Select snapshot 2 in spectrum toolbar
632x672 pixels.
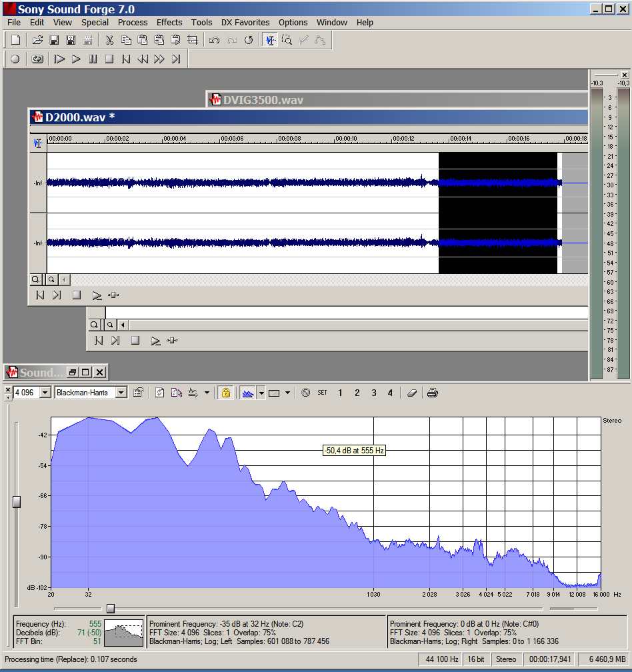click(x=357, y=393)
